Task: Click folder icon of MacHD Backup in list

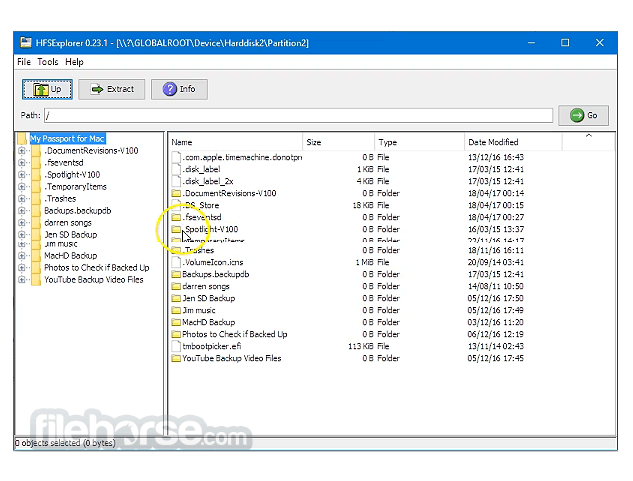Action: click(176, 322)
